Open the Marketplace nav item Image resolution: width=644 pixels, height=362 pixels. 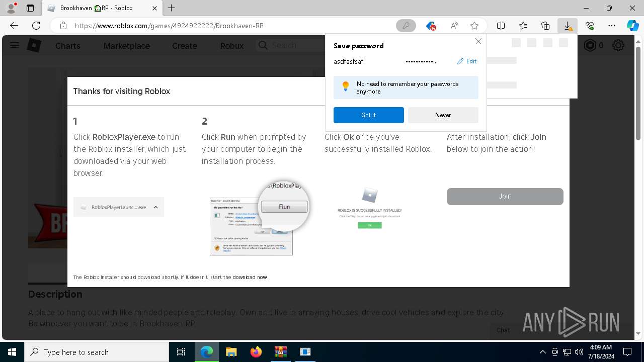127,46
